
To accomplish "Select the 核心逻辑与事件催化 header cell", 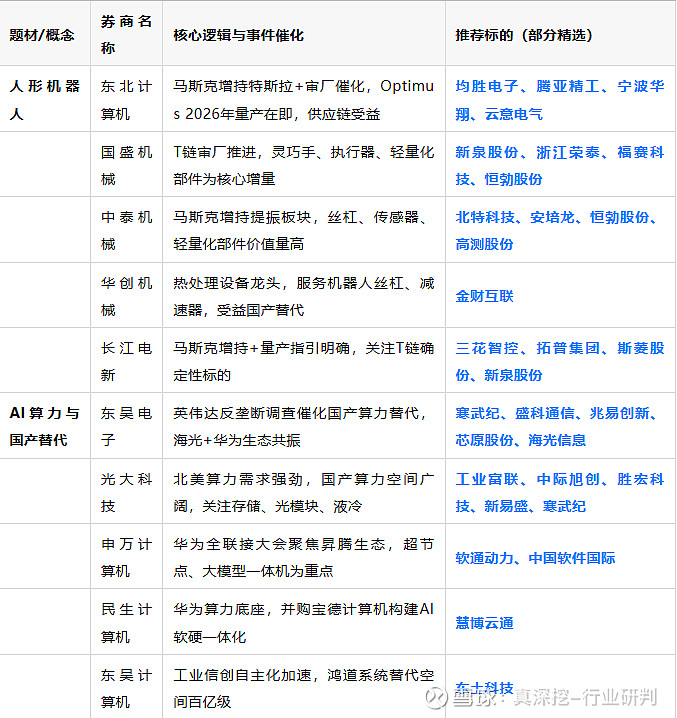I will [304, 33].
